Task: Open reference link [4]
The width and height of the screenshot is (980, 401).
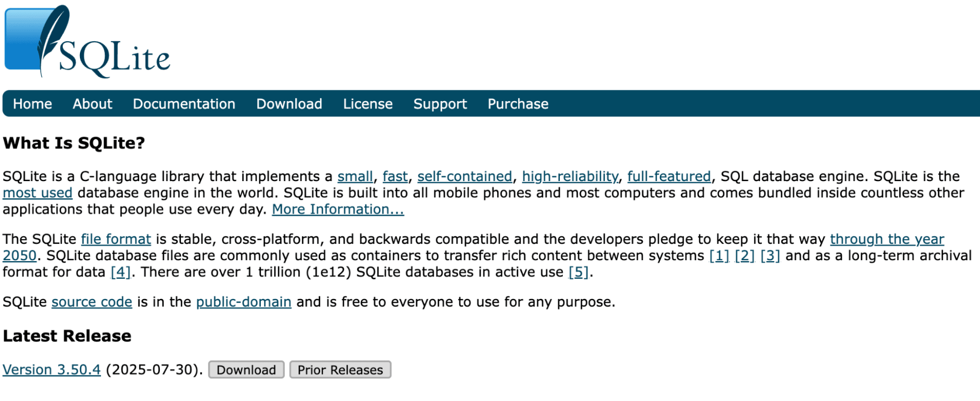Action: [x=121, y=272]
